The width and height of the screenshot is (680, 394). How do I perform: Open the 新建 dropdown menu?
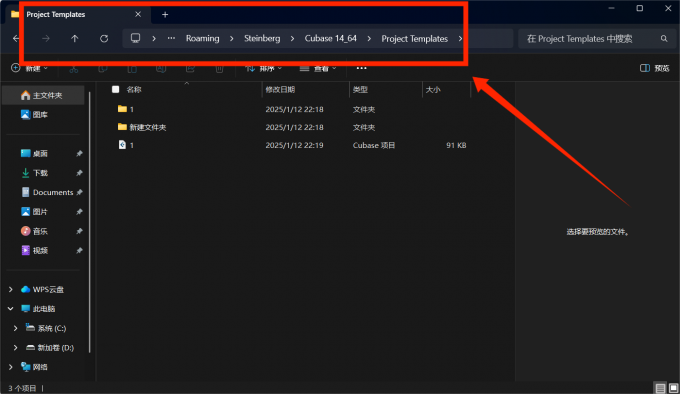pos(29,68)
